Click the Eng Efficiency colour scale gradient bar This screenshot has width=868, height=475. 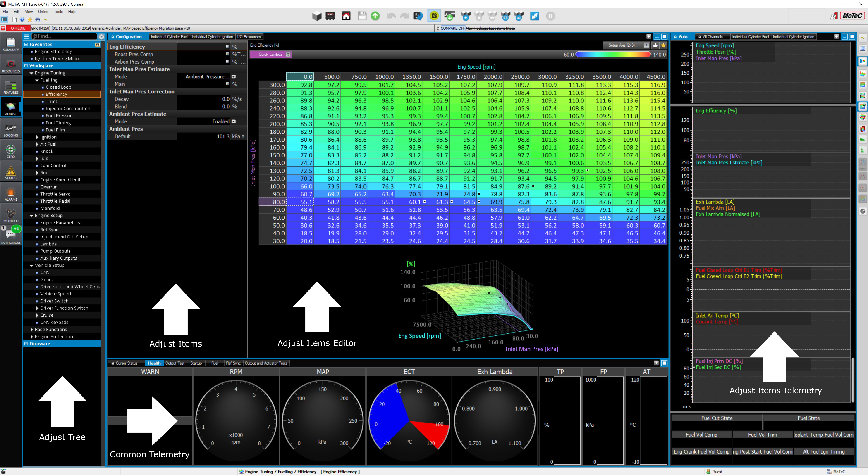(x=613, y=55)
